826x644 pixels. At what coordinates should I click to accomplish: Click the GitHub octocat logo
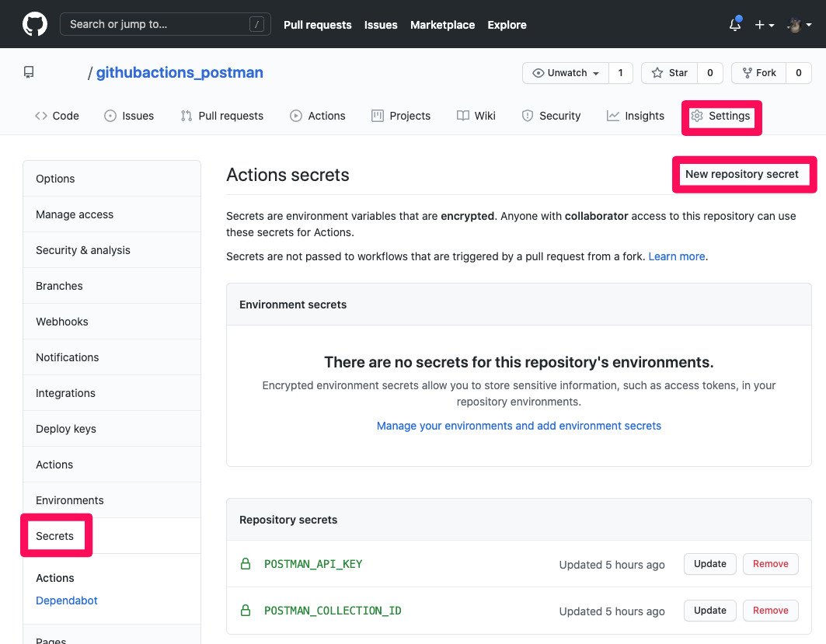click(35, 24)
